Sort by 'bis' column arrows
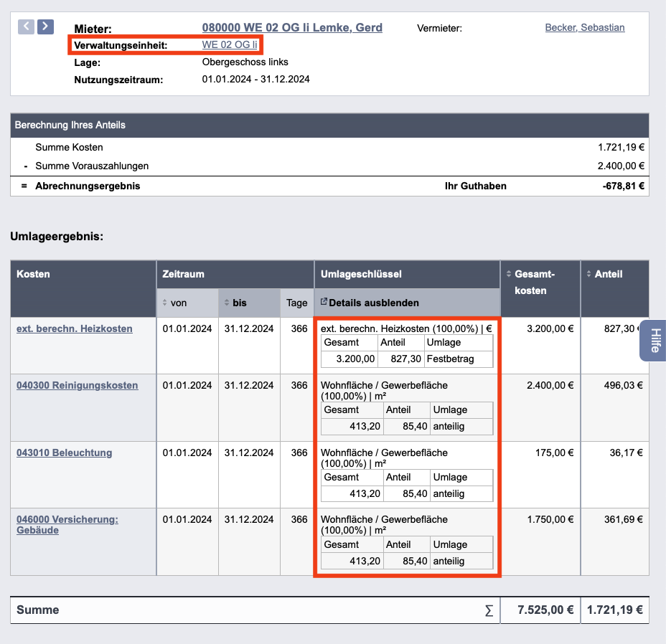The image size is (666, 644). click(226, 303)
